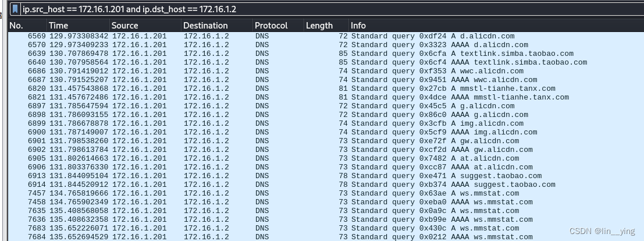
Task: Select packet 6821 AAAA mmstl-tianhe.tanx.com
Action: click(x=326, y=97)
